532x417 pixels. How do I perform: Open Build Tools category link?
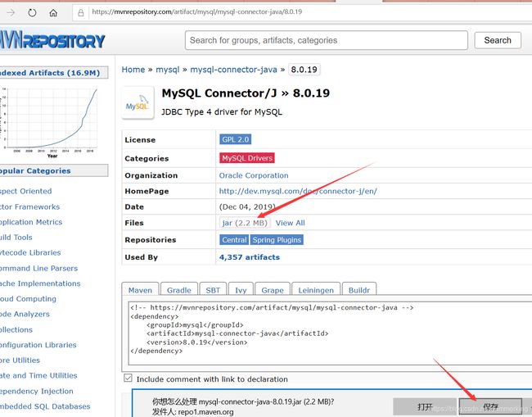[x=16, y=238]
